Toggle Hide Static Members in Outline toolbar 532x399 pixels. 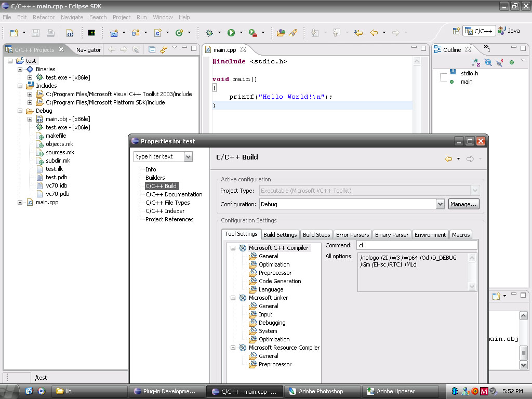tap(499, 62)
